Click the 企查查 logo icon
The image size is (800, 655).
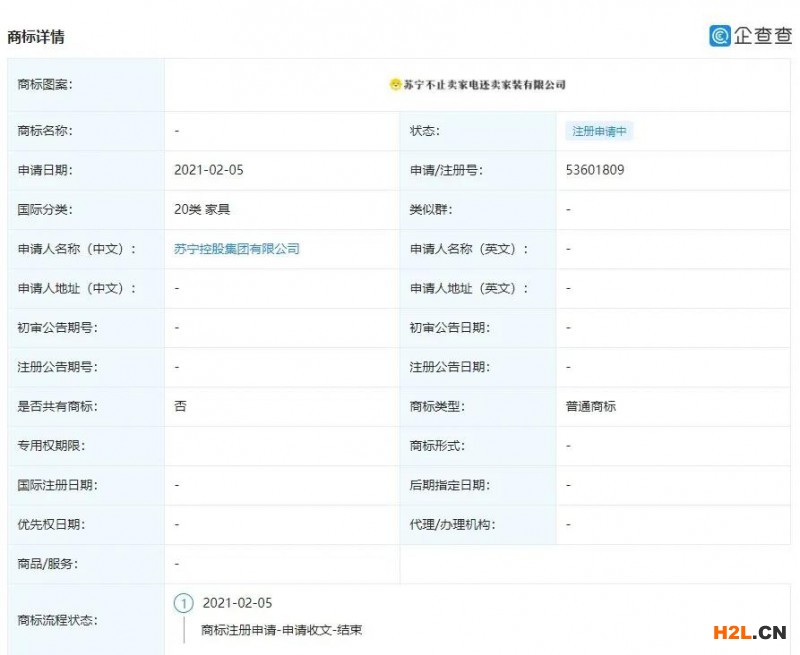point(720,36)
